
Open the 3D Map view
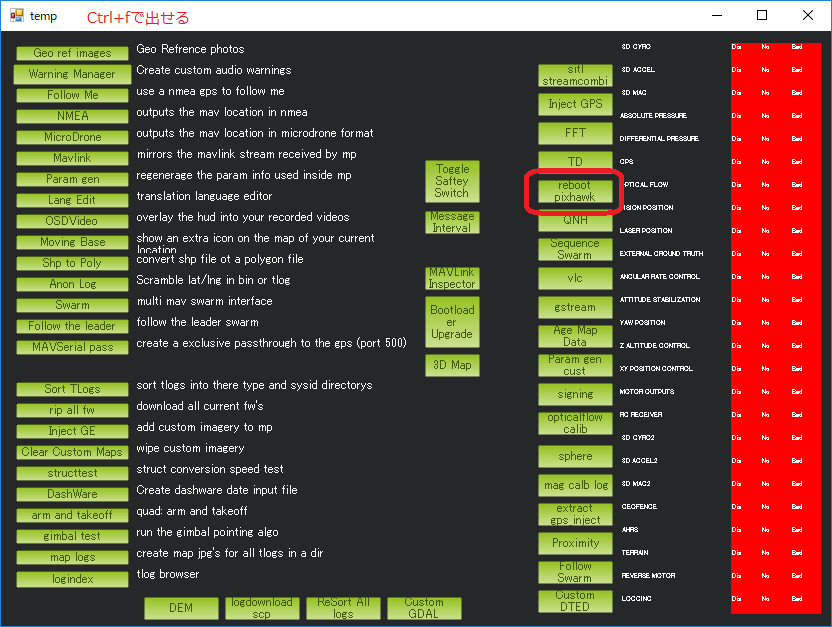[452, 365]
